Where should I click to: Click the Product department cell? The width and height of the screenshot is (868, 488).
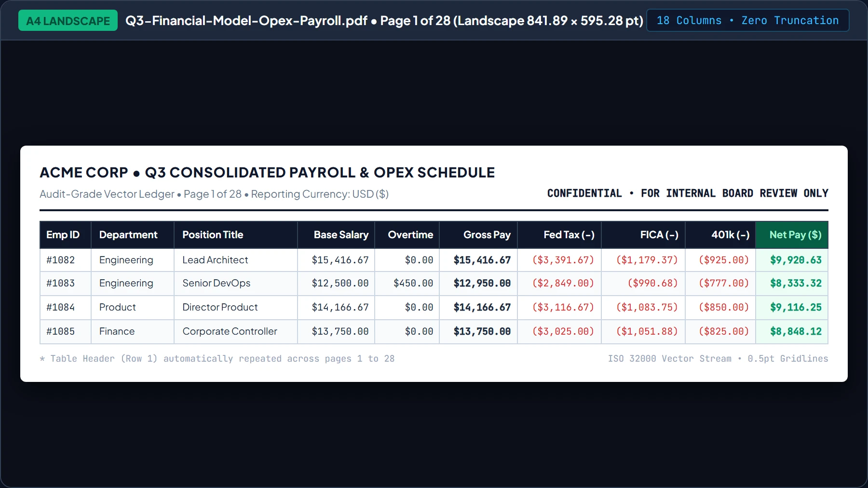click(x=133, y=307)
